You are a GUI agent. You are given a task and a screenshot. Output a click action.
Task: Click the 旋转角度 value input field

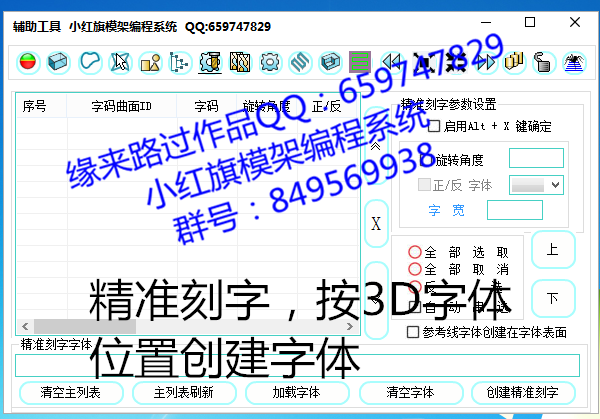536,158
